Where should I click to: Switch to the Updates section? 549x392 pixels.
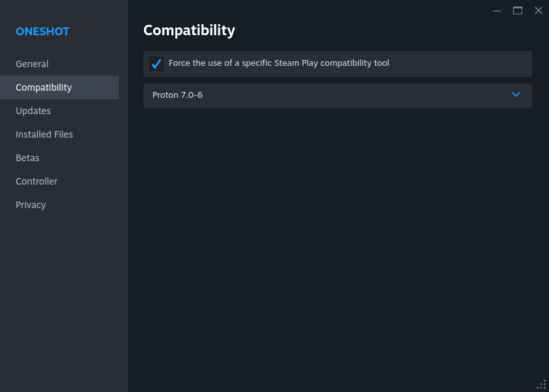33,111
